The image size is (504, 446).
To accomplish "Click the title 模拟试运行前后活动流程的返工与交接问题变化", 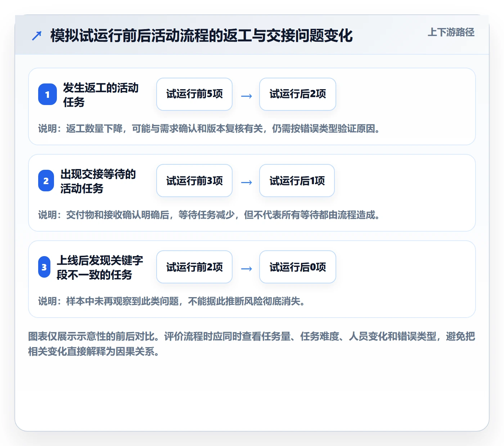I will coord(201,36).
